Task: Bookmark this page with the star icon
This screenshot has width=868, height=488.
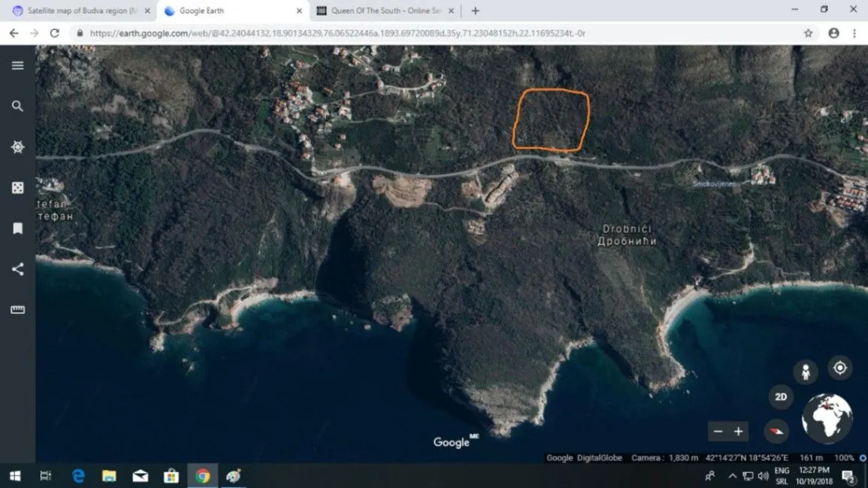Action: [x=808, y=34]
